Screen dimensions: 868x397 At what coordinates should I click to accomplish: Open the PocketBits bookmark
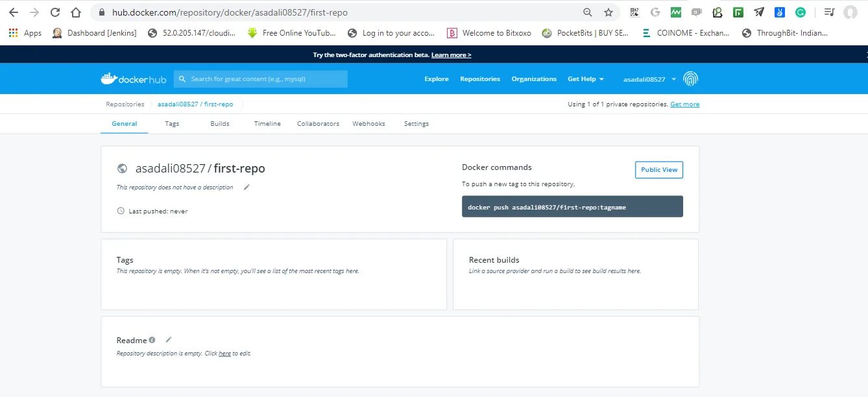coord(585,33)
